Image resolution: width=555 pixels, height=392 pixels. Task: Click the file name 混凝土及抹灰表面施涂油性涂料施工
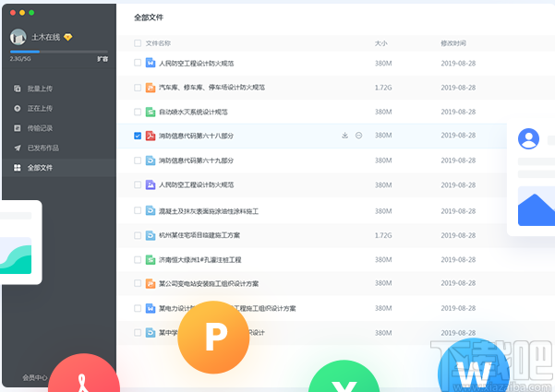coord(209,211)
